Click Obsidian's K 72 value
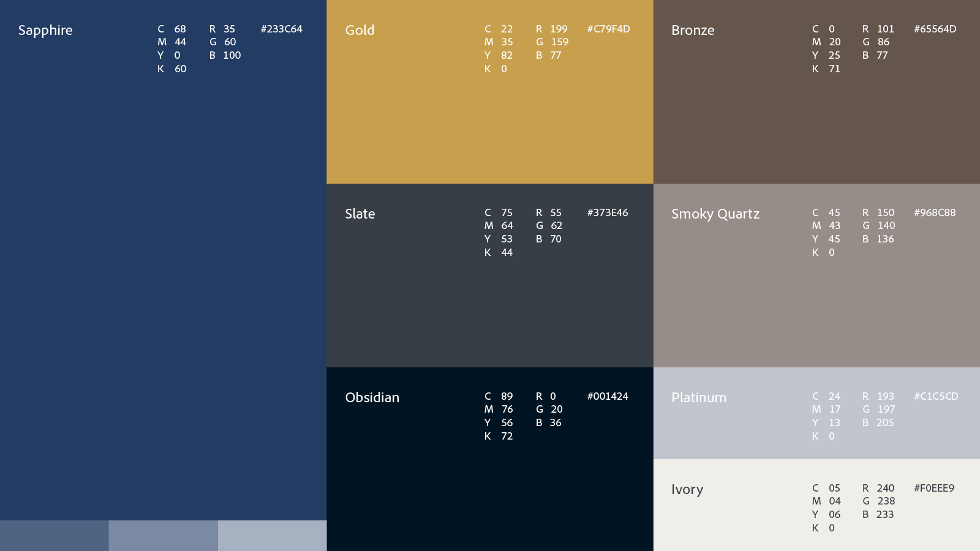 499,436
